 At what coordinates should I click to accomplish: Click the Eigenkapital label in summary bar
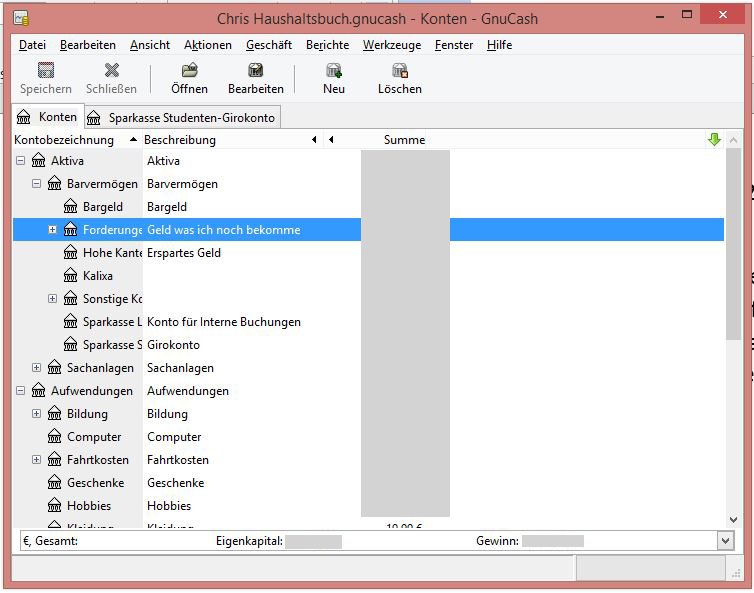pos(249,541)
